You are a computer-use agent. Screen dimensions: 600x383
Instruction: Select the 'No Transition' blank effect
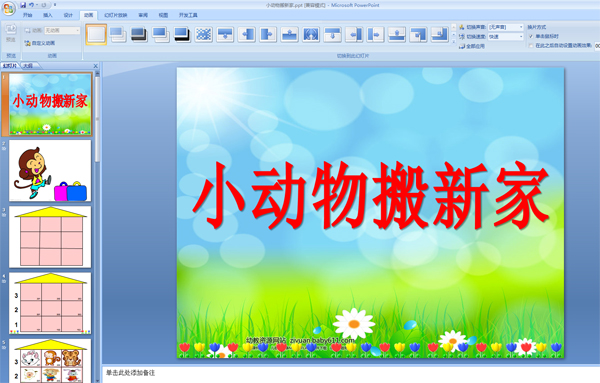96,34
